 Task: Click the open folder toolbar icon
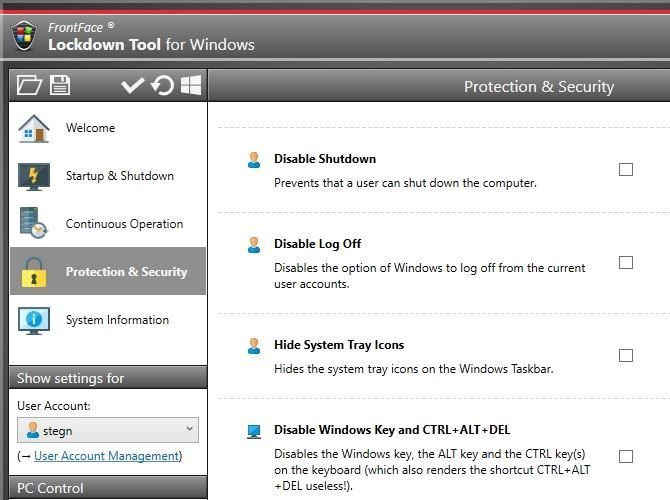point(29,86)
